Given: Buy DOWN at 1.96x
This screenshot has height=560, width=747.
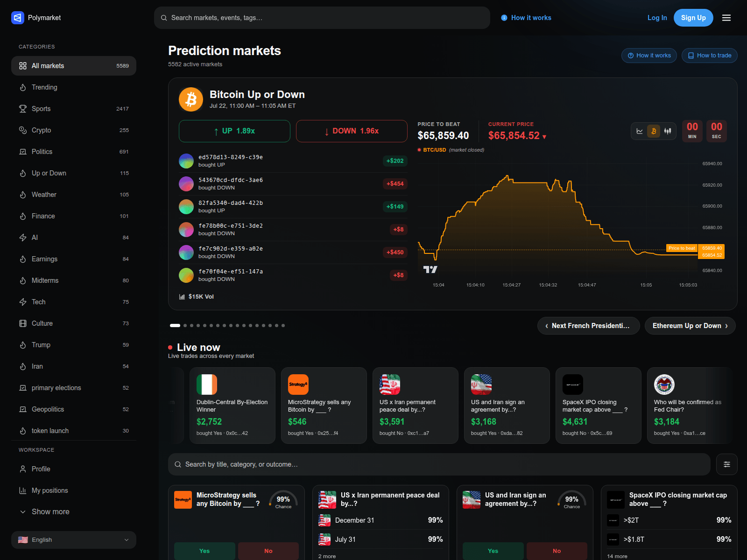Looking at the screenshot, I should point(352,131).
